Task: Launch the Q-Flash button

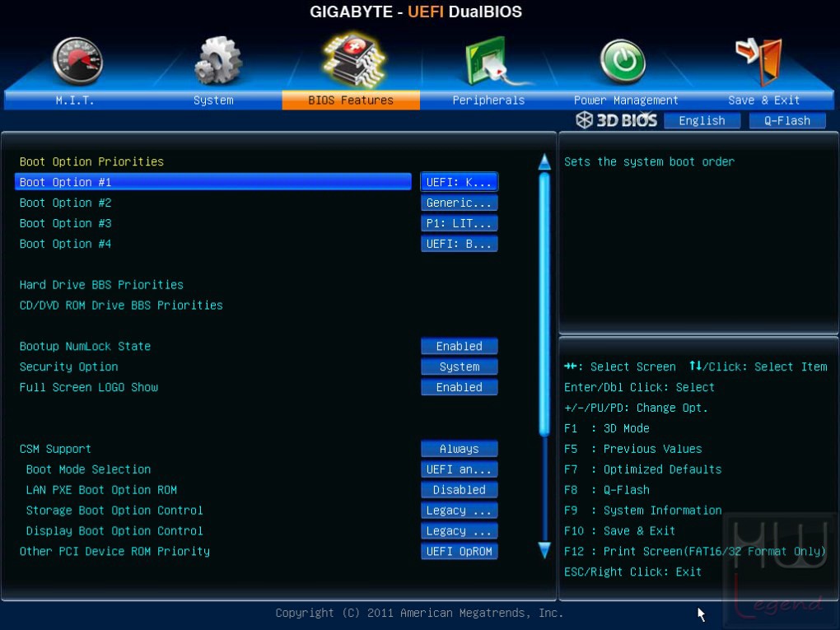Action: pos(787,120)
